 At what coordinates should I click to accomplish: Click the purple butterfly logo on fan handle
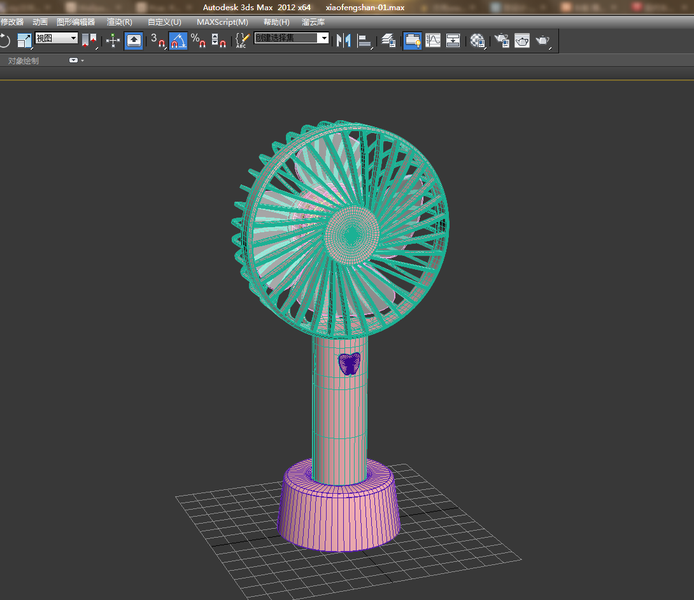coord(349,364)
